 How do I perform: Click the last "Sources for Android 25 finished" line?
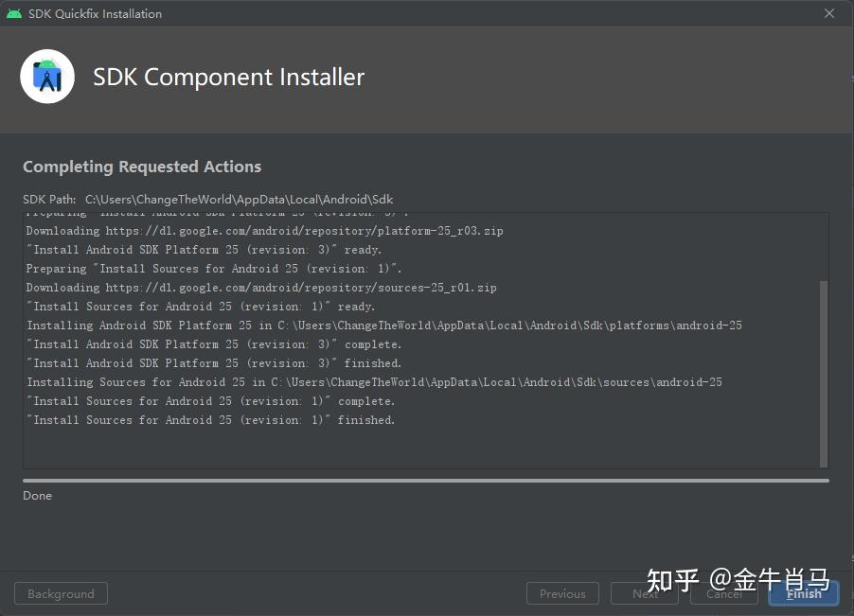tap(210, 419)
